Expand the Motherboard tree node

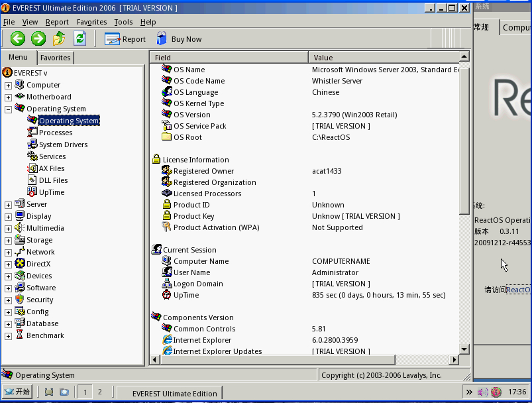[x=8, y=97]
